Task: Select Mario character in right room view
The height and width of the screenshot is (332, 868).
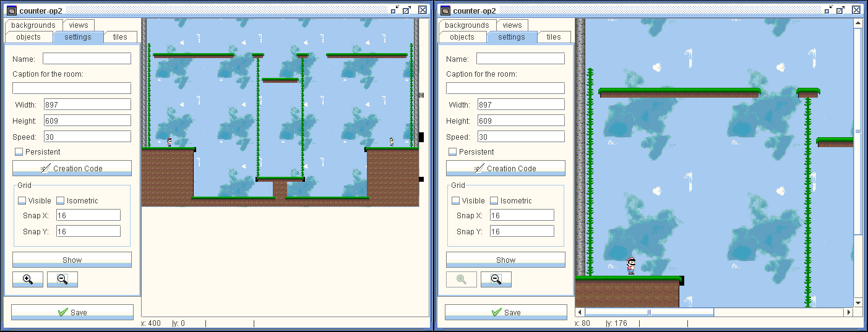Action: 631,266
